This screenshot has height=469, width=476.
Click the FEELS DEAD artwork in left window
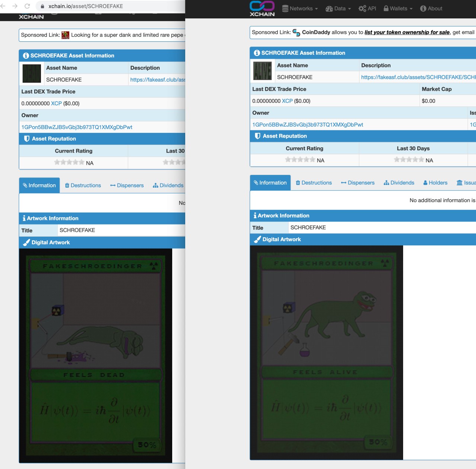point(96,356)
